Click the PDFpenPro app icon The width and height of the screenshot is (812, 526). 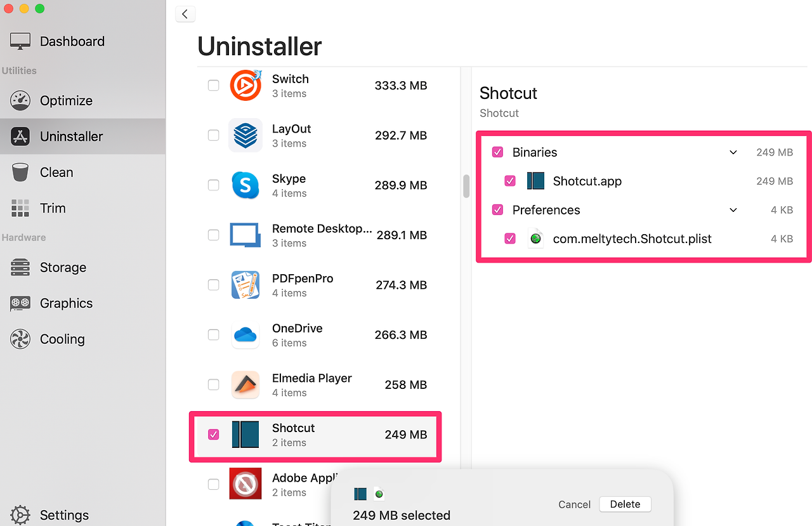(x=246, y=285)
